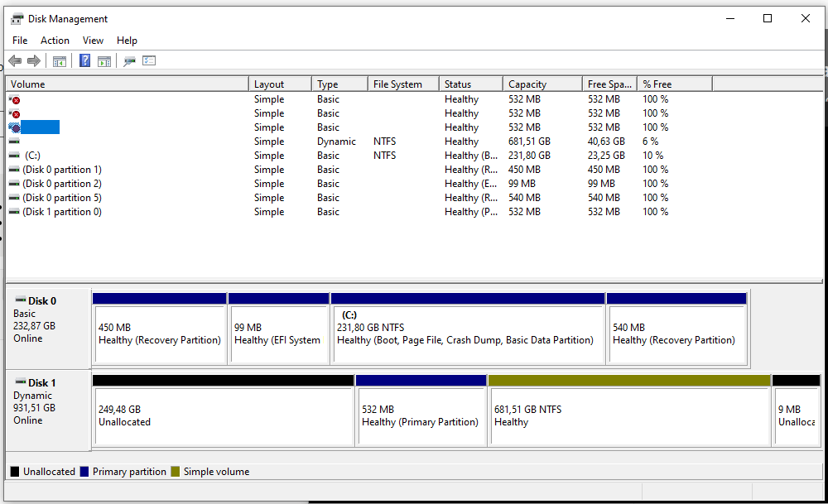Select the 681,51 GB NTFS Healthy volume block
Image resolution: width=828 pixels, height=504 pixels.
coord(629,410)
